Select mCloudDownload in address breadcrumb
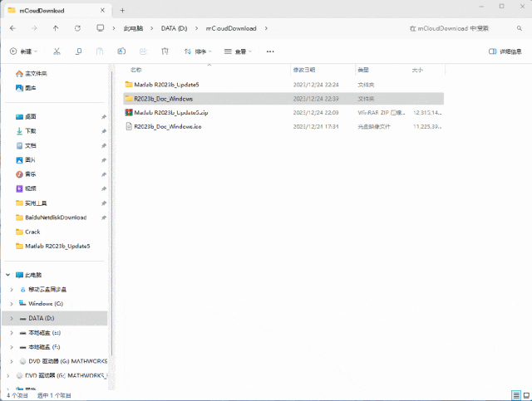Image resolution: width=532 pixels, height=401 pixels. [231, 28]
